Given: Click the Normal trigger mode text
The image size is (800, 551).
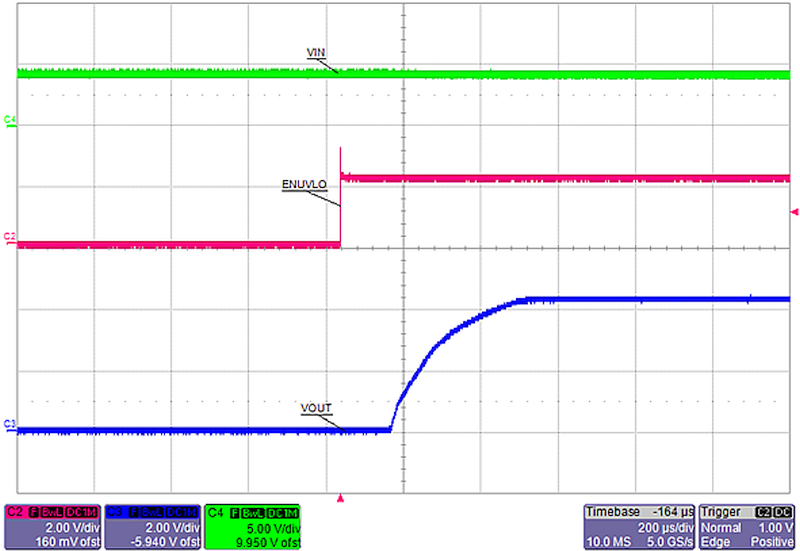Looking at the screenshot, I should (721, 528).
